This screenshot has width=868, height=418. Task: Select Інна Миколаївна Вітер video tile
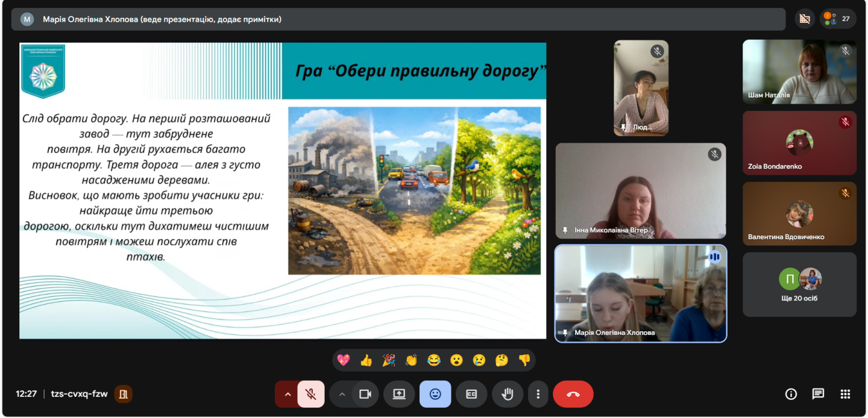point(641,191)
